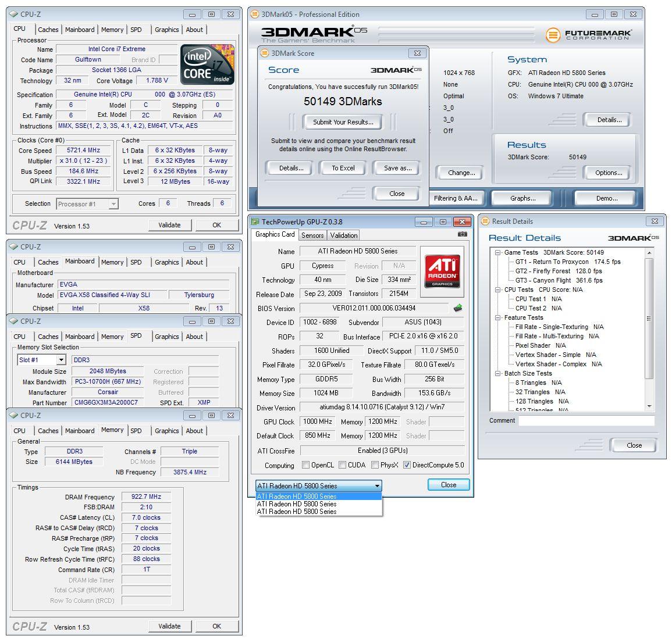Uncheck the DirectCompute 5.0 checkbox
This screenshot has width=672, height=643.
tap(407, 465)
